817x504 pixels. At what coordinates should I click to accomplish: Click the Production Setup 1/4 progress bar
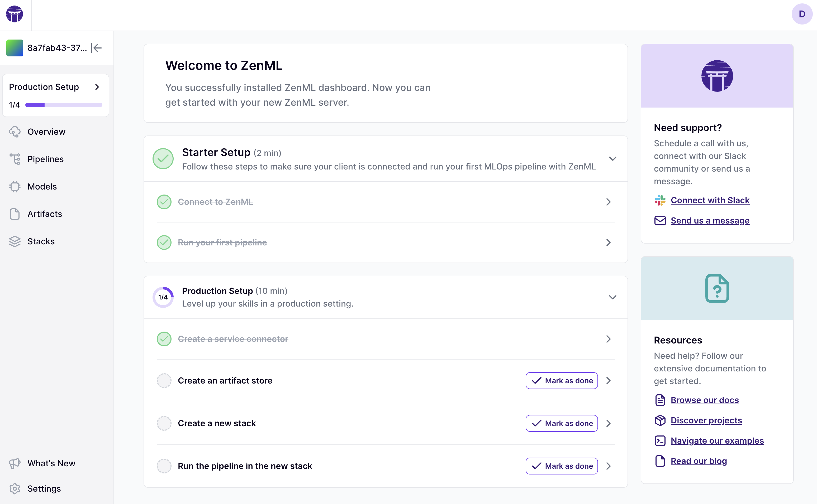[x=64, y=105]
